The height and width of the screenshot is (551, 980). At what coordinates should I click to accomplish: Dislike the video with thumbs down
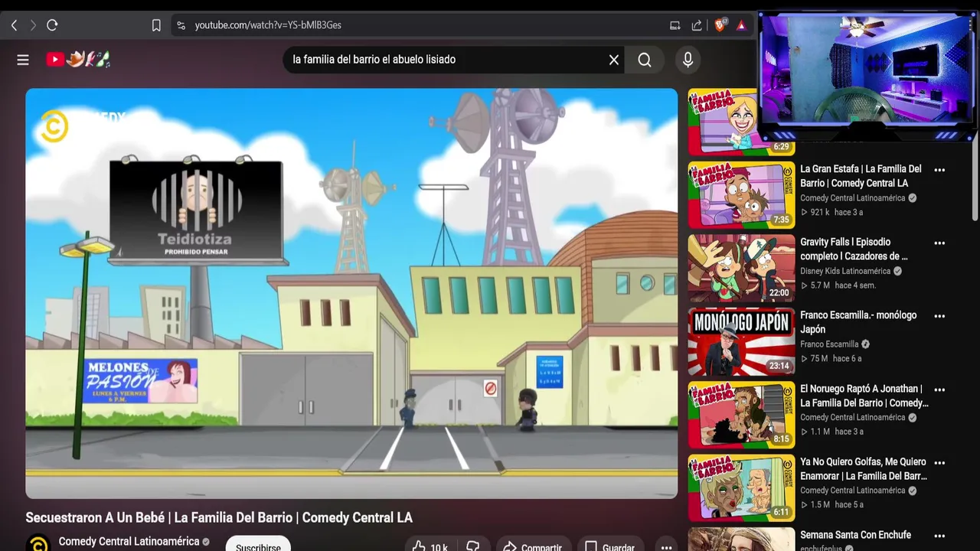[473, 546]
